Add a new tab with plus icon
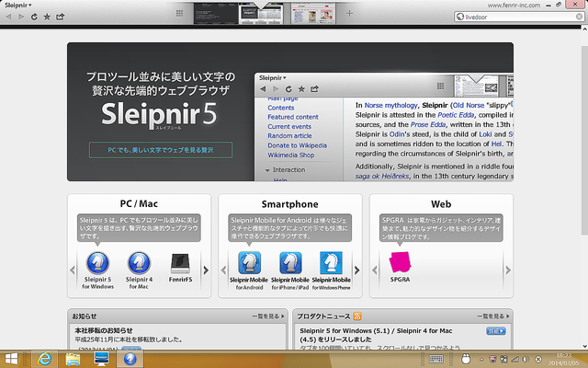588x368 pixels. (x=349, y=14)
